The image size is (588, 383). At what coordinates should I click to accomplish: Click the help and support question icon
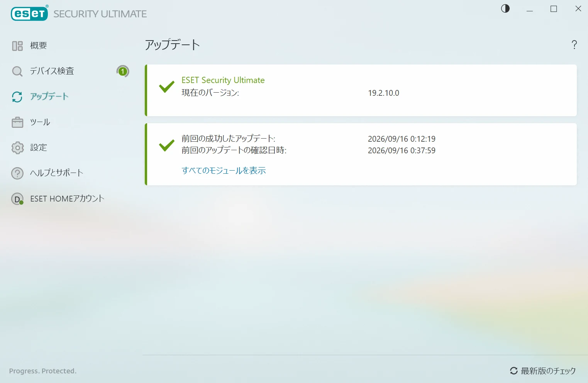pos(17,173)
